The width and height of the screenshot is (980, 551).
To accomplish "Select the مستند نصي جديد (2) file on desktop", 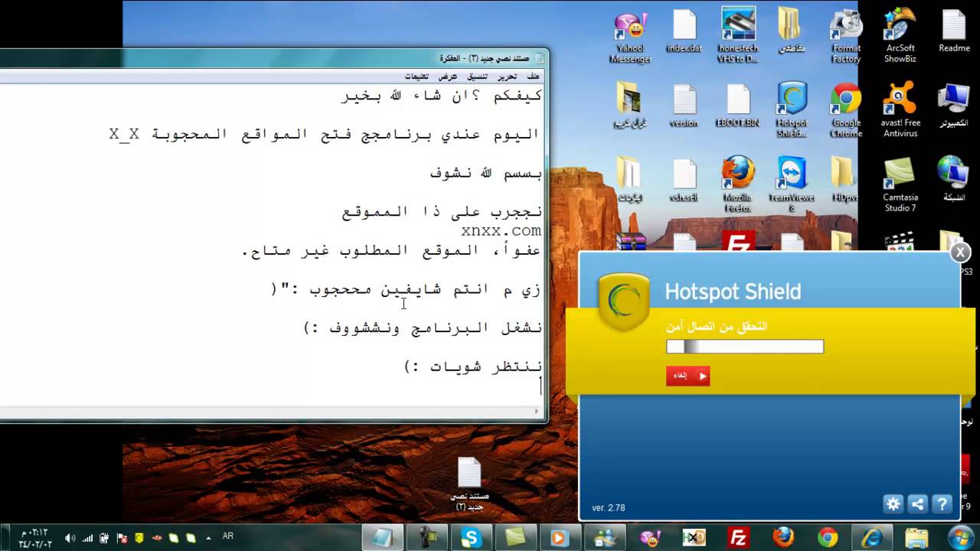I will coord(469,484).
